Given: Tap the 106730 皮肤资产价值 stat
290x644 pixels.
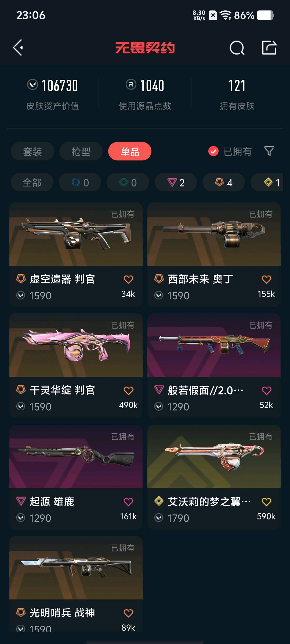Looking at the screenshot, I should (53, 94).
